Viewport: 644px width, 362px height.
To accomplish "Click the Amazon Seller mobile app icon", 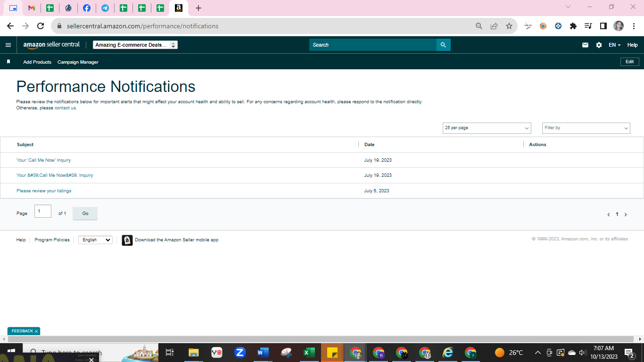I will 127,240.
